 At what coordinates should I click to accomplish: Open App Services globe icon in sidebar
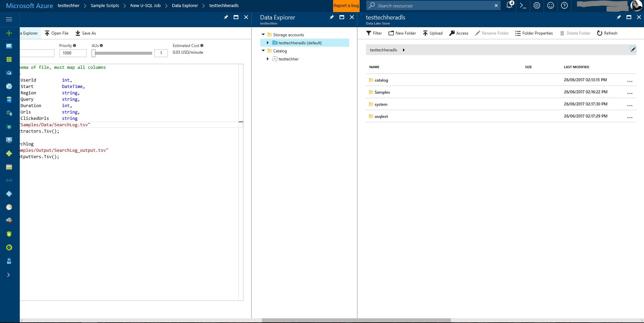point(9,86)
